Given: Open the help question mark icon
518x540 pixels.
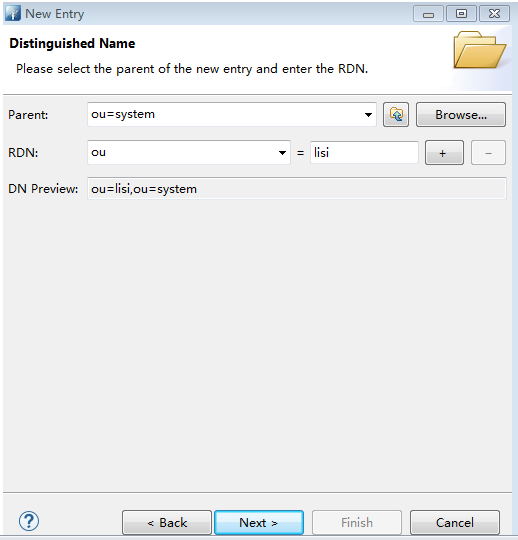Looking at the screenshot, I should point(29,521).
